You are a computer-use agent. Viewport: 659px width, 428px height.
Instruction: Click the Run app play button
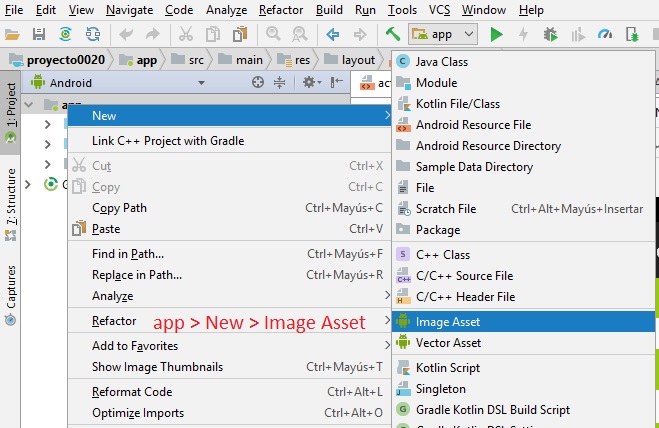tap(497, 34)
